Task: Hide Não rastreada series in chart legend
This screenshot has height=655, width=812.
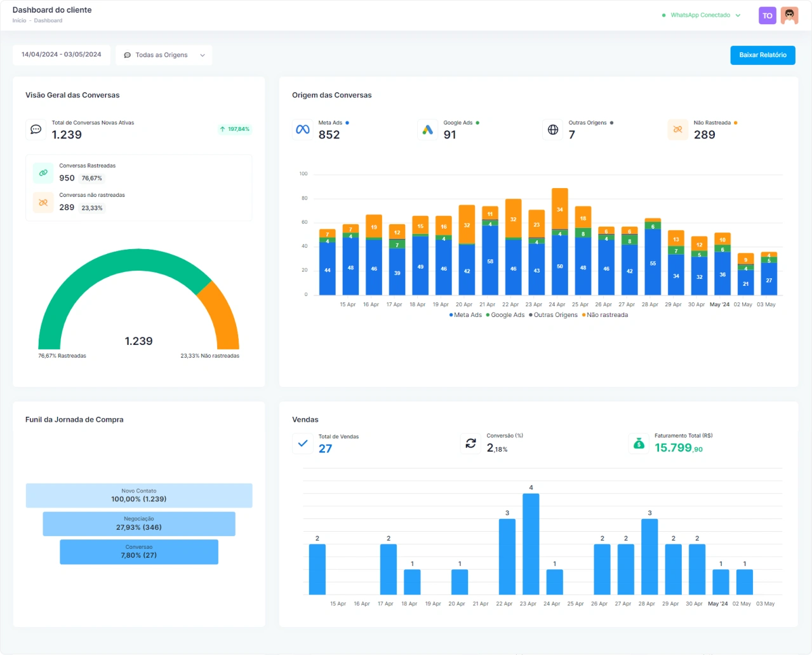Action: click(607, 315)
